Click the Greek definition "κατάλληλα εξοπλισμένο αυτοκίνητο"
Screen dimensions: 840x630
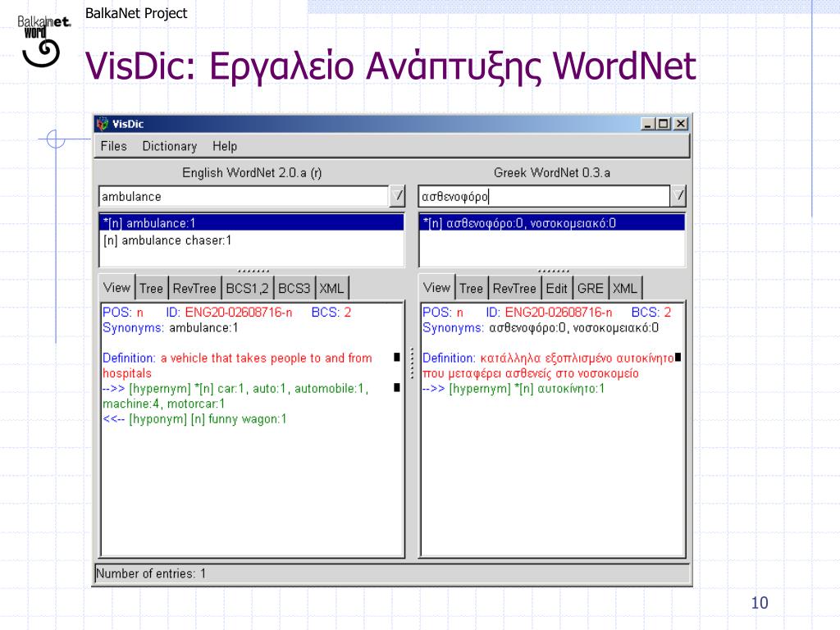[x=577, y=358]
